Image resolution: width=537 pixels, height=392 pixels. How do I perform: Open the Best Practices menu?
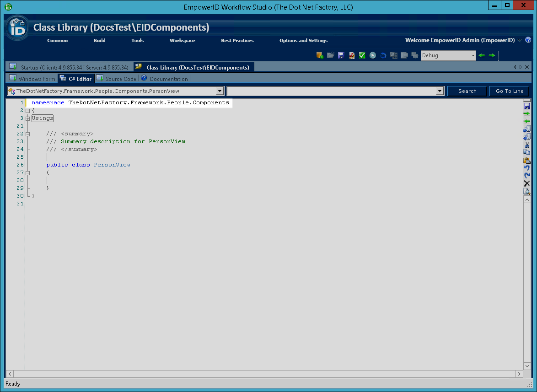[237, 40]
